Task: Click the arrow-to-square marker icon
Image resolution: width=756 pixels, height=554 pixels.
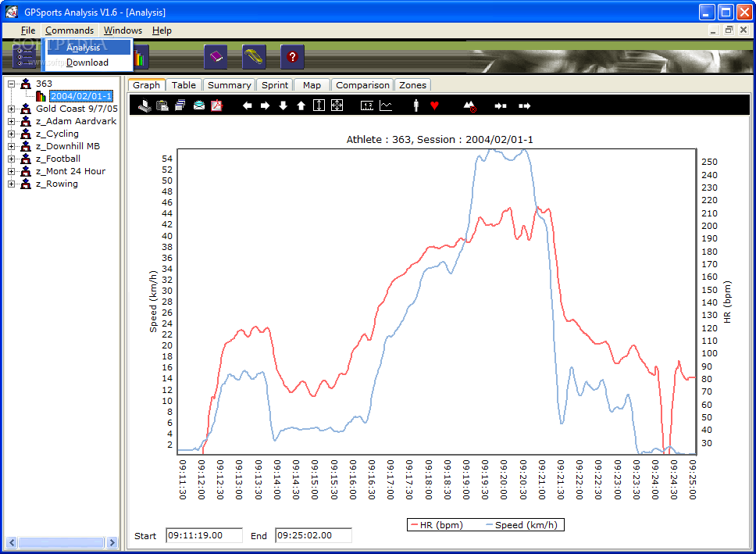Action: pos(501,105)
